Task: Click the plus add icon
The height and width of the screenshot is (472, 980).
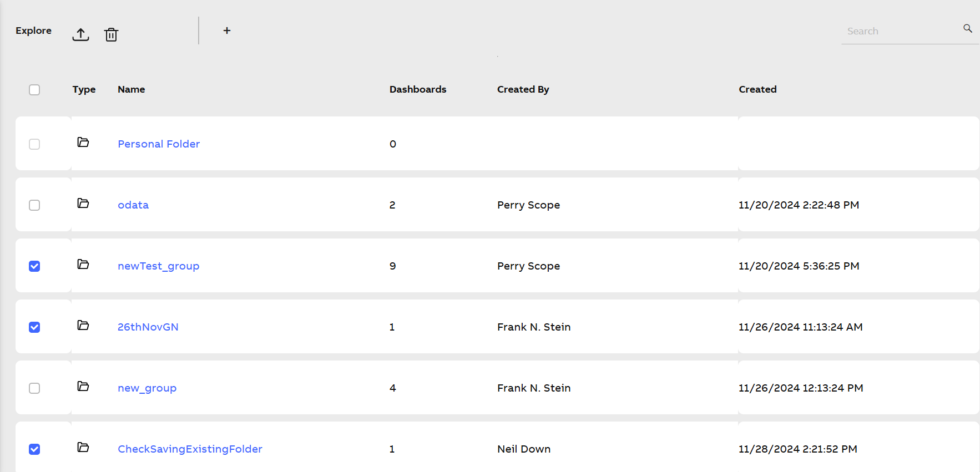Action: 227,31
